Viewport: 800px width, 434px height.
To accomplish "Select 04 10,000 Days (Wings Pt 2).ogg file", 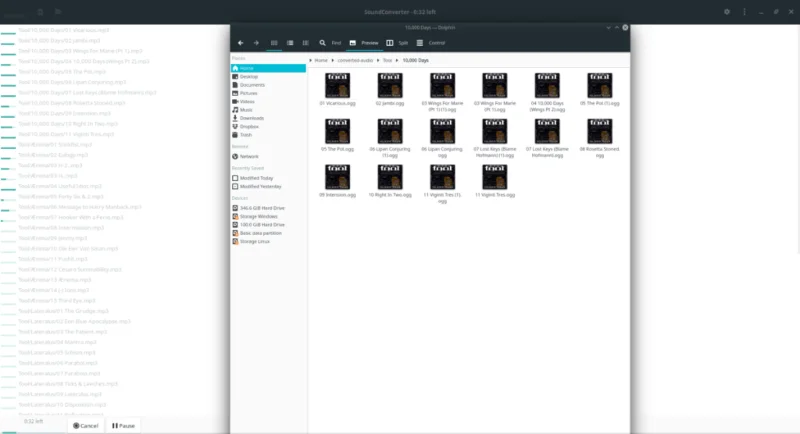I will (547, 92).
